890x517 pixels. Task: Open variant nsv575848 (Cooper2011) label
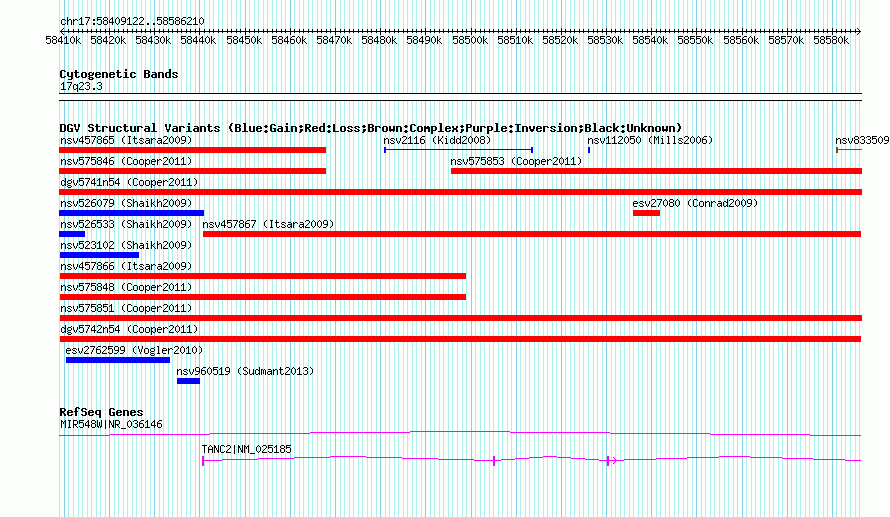126,287
